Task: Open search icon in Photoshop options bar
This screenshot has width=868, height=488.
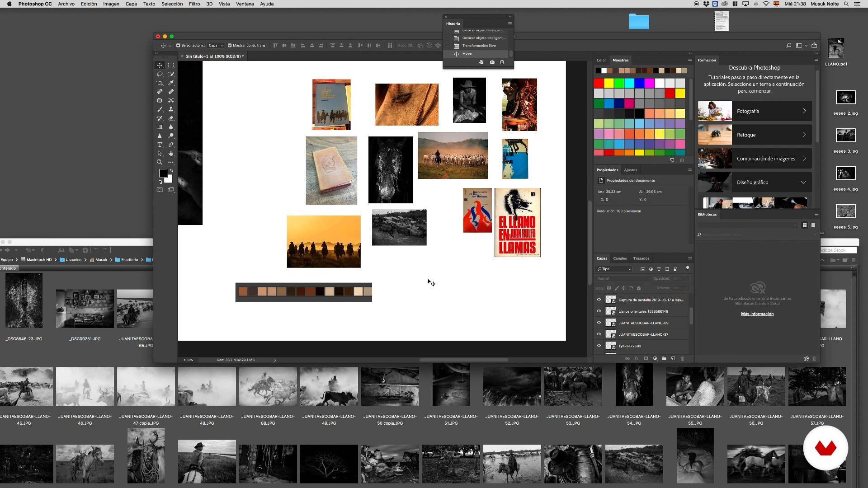Action: (788, 46)
